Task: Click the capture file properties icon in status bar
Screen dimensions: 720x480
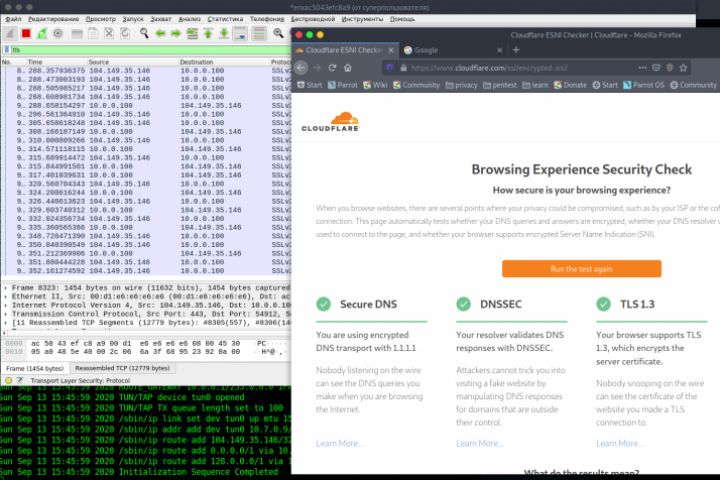Action: pyautogui.click(x=20, y=381)
